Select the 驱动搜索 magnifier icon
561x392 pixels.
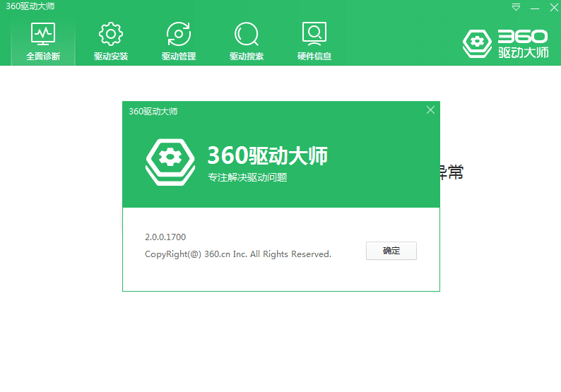[x=247, y=34]
